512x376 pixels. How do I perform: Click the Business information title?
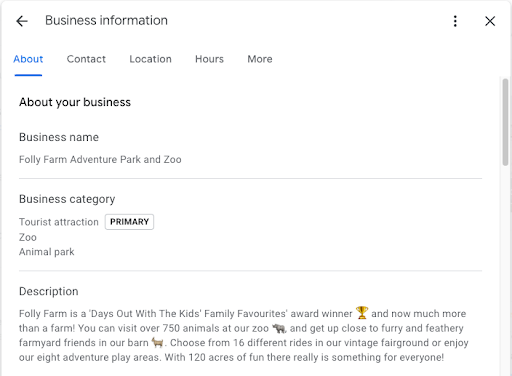pos(106,21)
